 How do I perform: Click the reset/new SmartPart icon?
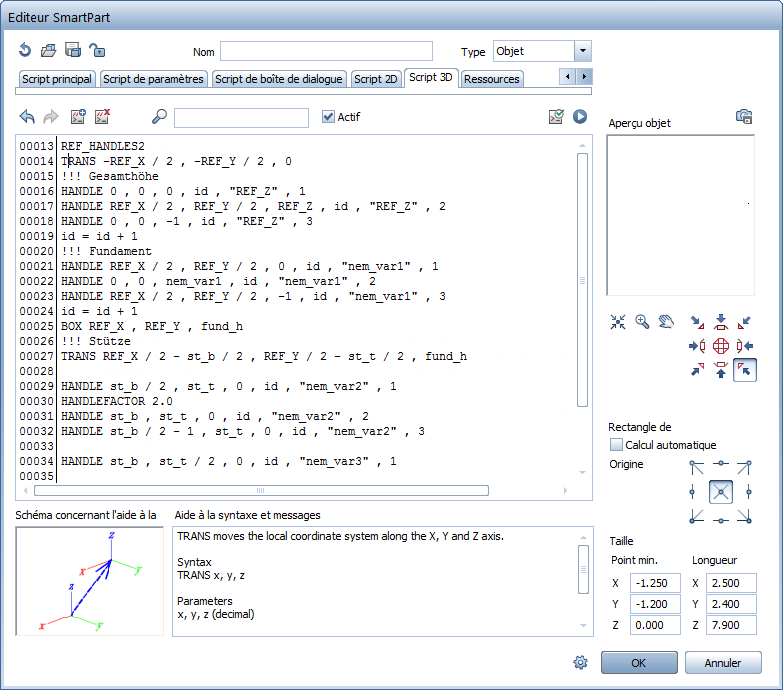(25, 50)
